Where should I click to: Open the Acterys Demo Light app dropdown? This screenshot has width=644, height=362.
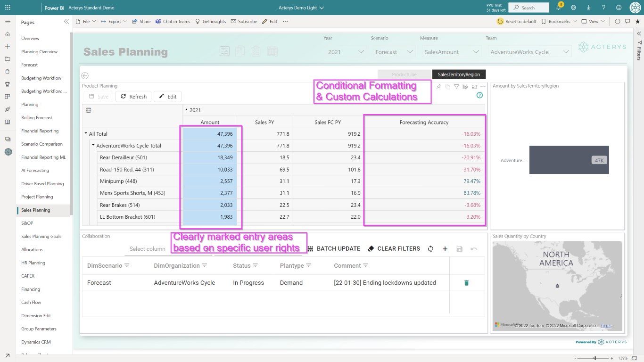tap(301, 8)
